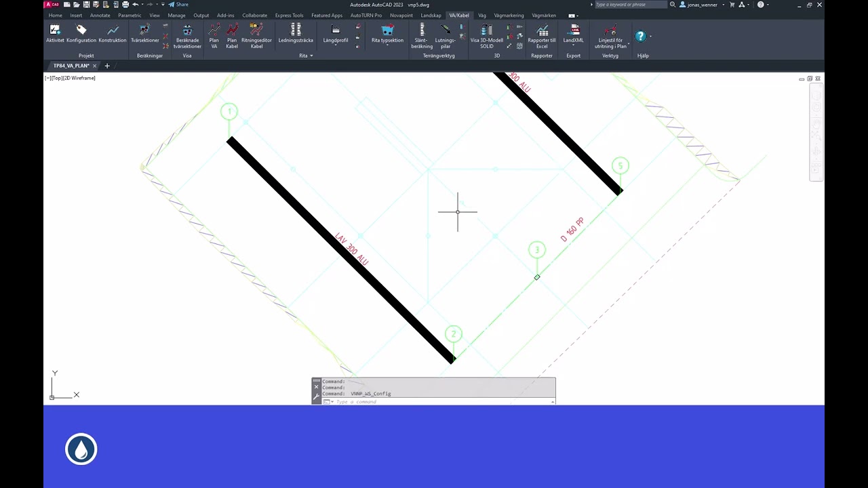Launch the Tvärsektioner tool
The height and width of the screenshot is (488, 868).
(x=144, y=33)
